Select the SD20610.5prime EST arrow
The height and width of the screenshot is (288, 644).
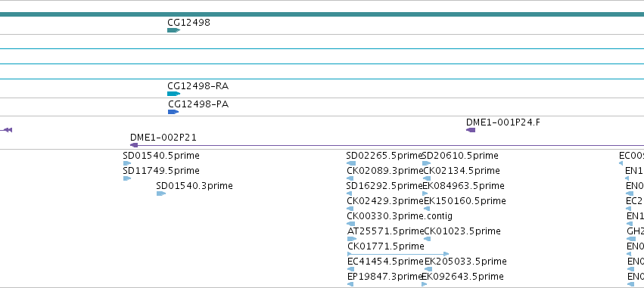[x=426, y=163]
